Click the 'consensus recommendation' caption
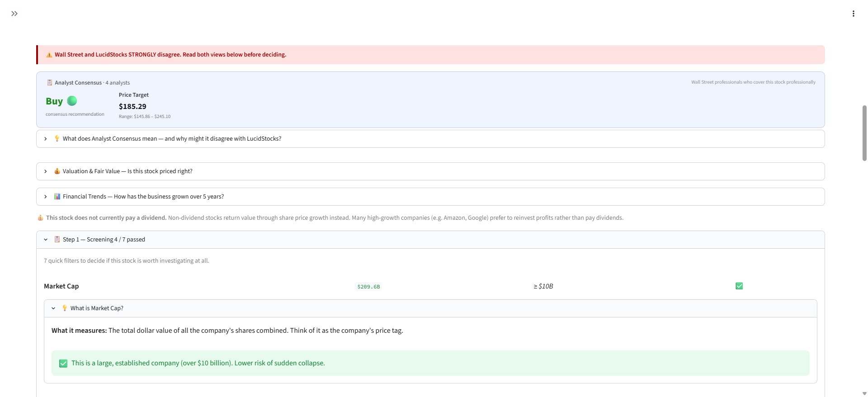The height and width of the screenshot is (397, 868). click(x=75, y=114)
